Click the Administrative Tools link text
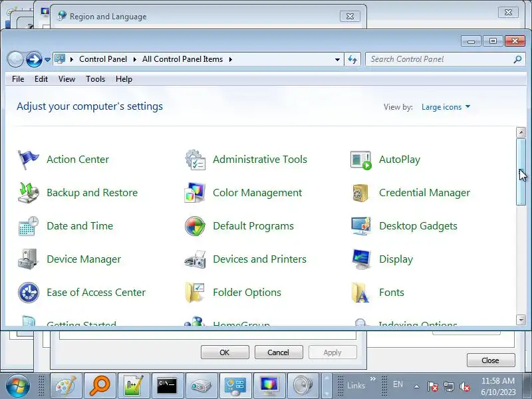 [x=260, y=160]
